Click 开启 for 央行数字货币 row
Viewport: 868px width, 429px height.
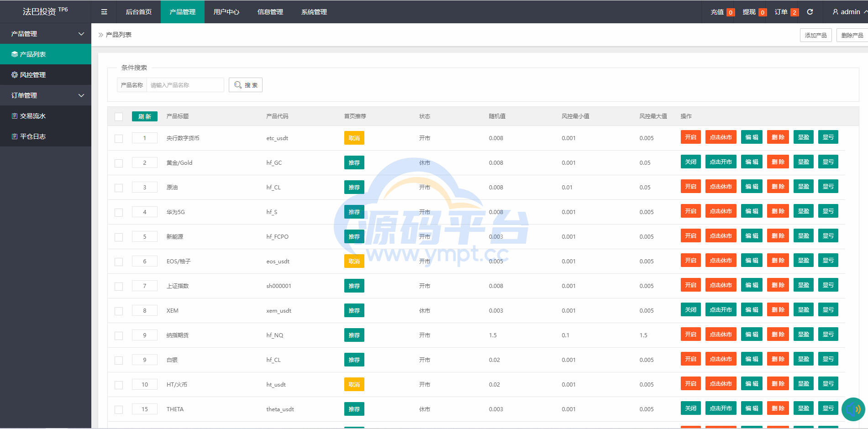click(691, 137)
